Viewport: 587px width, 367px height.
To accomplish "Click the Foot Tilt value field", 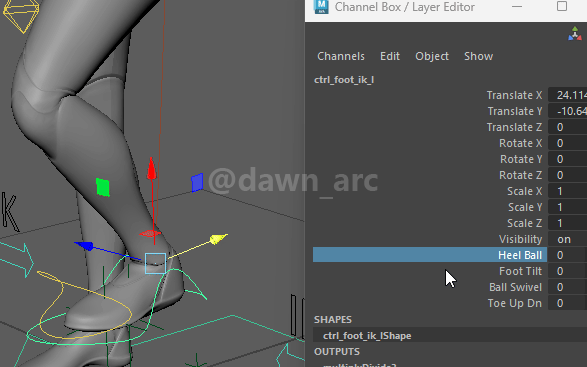I will click(x=567, y=271).
